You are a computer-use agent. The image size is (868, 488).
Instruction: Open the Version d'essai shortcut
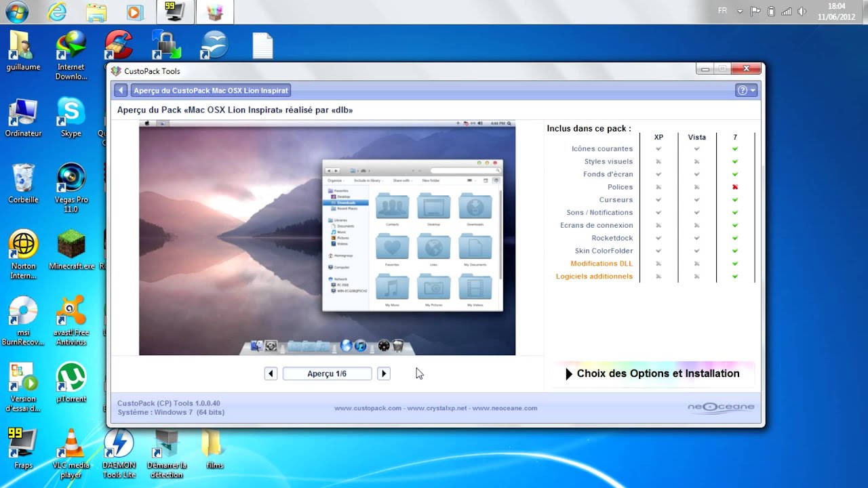(23, 388)
